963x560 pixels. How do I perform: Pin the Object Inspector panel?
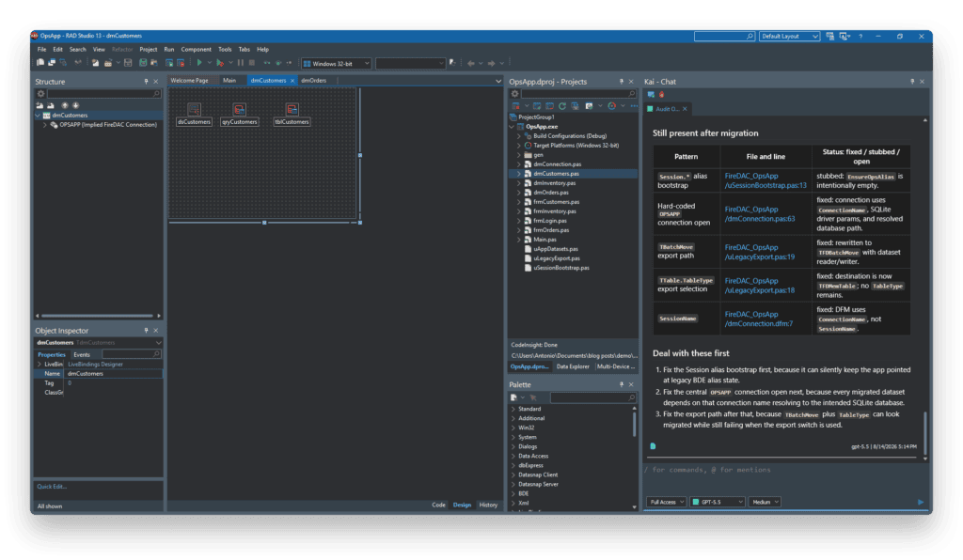(146, 331)
